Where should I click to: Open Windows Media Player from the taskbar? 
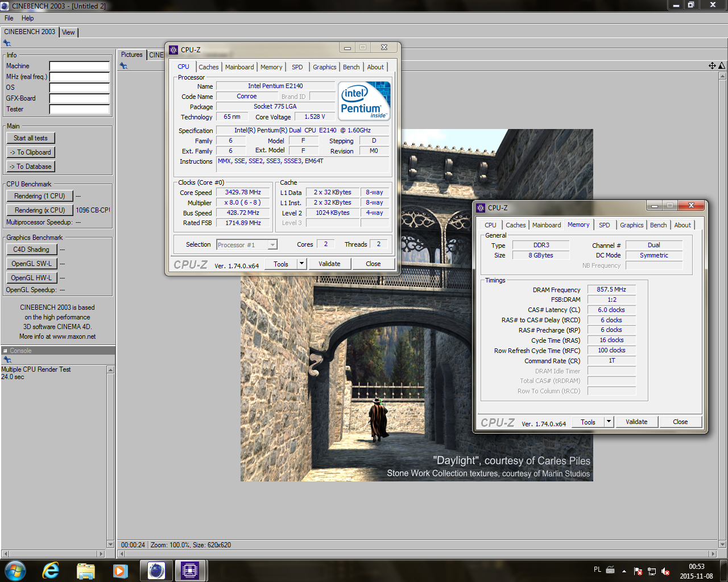pos(120,570)
